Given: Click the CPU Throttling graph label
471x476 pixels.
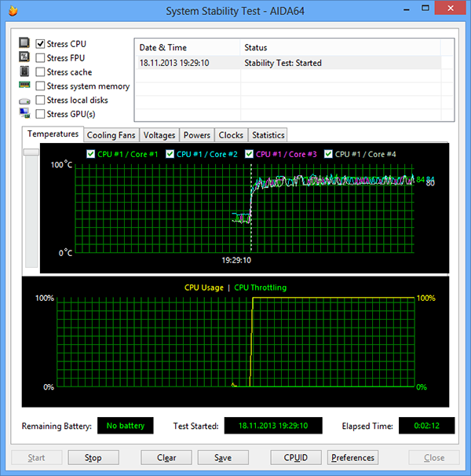Looking at the screenshot, I should tap(261, 287).
